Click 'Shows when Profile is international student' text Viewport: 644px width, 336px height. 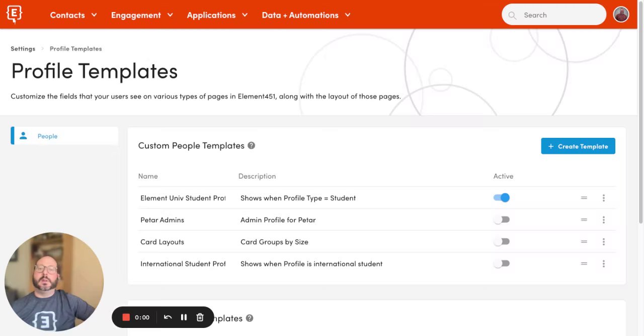tap(311, 264)
